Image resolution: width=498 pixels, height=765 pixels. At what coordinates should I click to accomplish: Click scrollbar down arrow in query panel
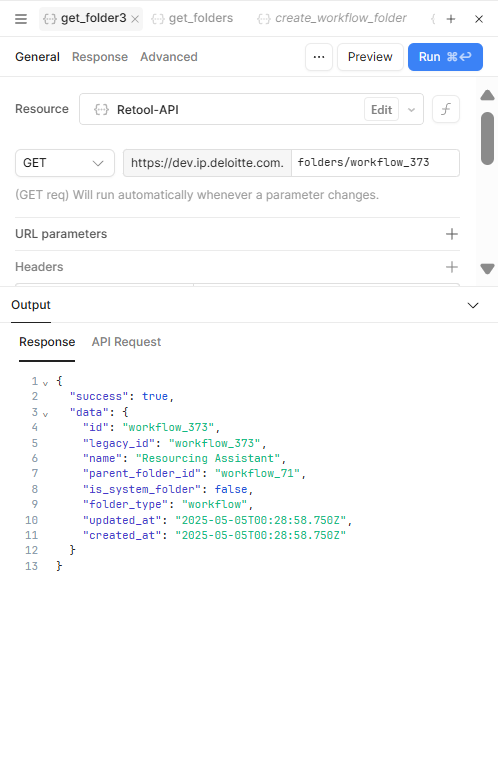[487, 269]
